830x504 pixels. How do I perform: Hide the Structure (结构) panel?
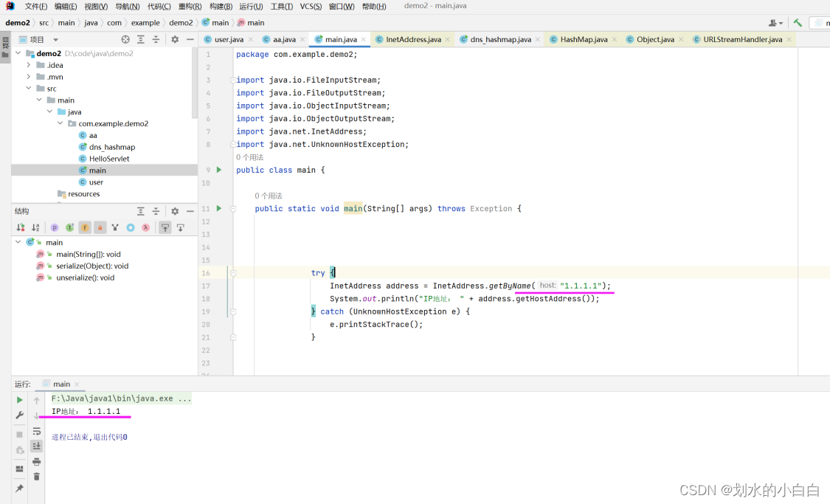(x=190, y=211)
